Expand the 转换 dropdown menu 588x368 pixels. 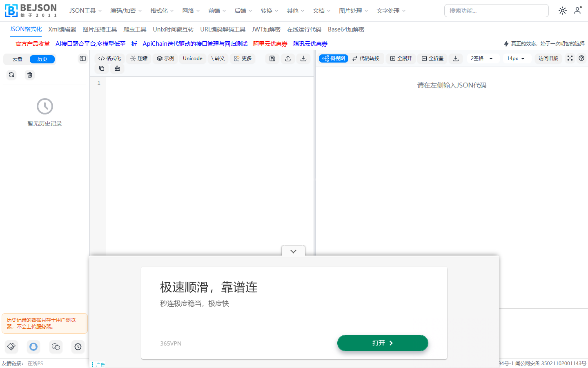[269, 11]
